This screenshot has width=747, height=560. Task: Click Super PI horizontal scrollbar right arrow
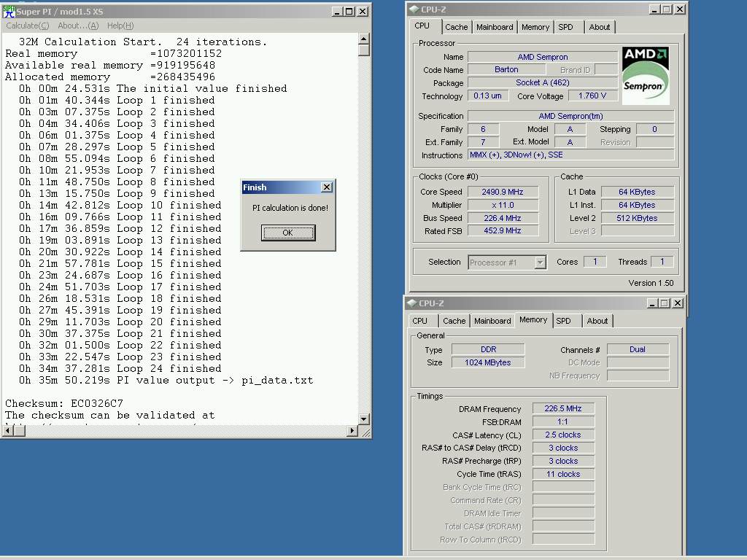352,431
